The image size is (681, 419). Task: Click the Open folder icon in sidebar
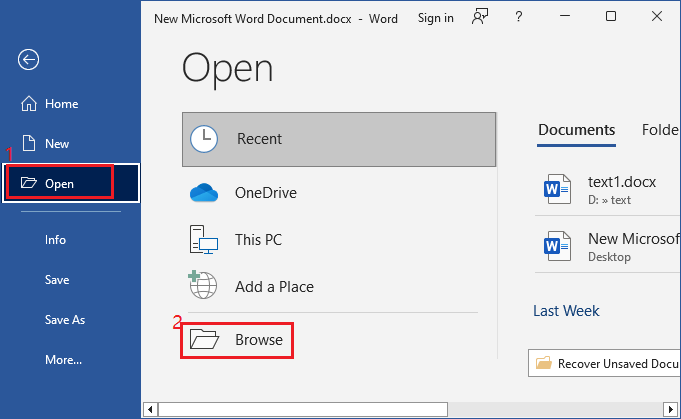point(29,182)
